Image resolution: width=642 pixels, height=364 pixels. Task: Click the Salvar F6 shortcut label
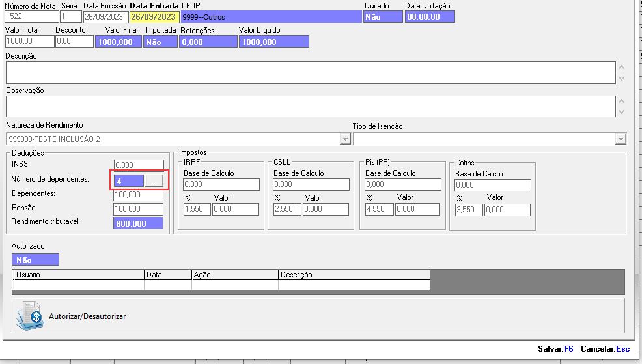pos(555,349)
